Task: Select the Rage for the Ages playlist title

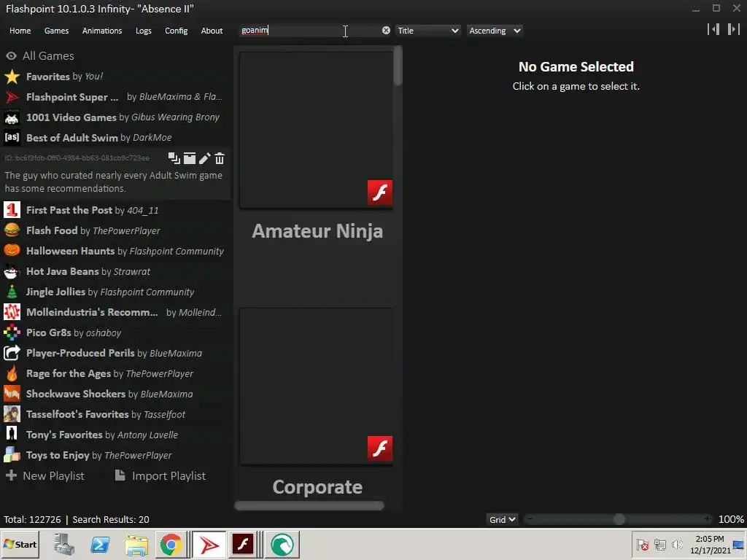Action: point(69,374)
